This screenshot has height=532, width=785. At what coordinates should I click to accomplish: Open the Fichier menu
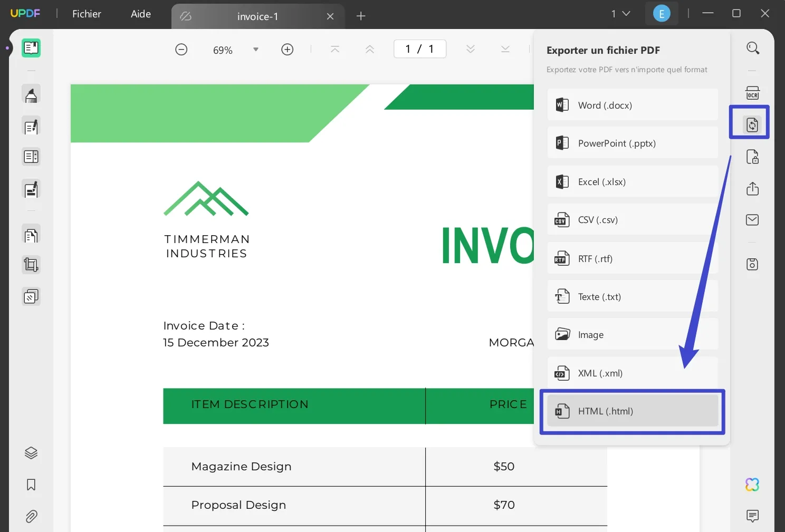point(87,14)
